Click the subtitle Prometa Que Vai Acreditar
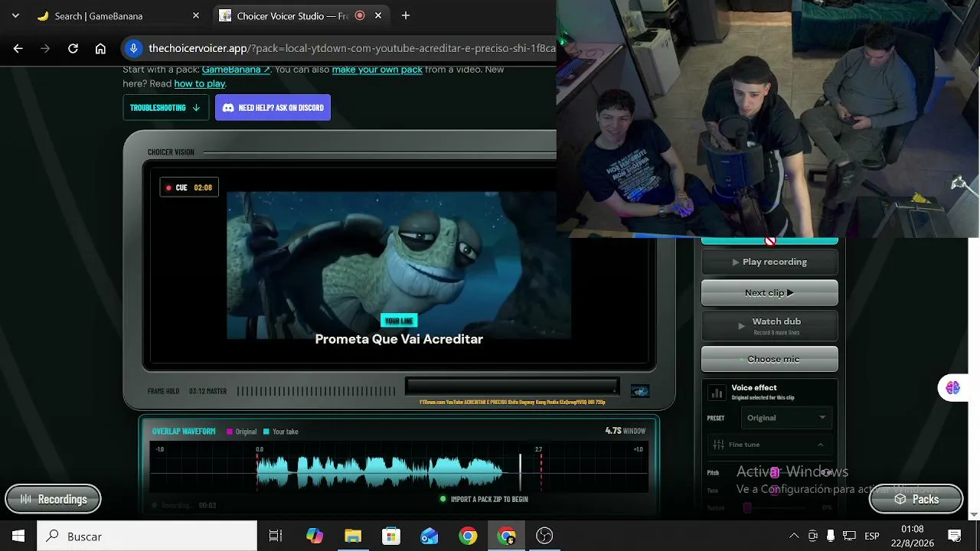The width and height of the screenshot is (980, 551). [399, 339]
